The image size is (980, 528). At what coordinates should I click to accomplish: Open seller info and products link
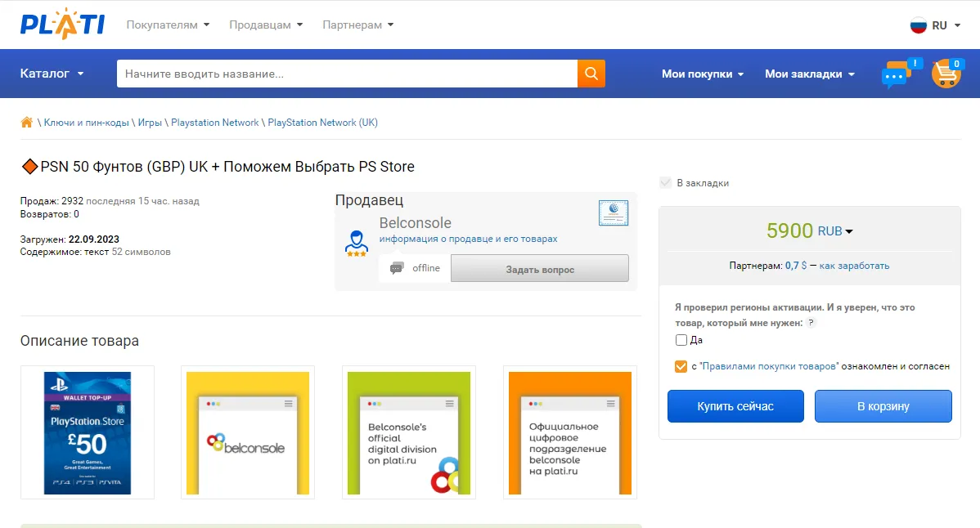click(468, 239)
